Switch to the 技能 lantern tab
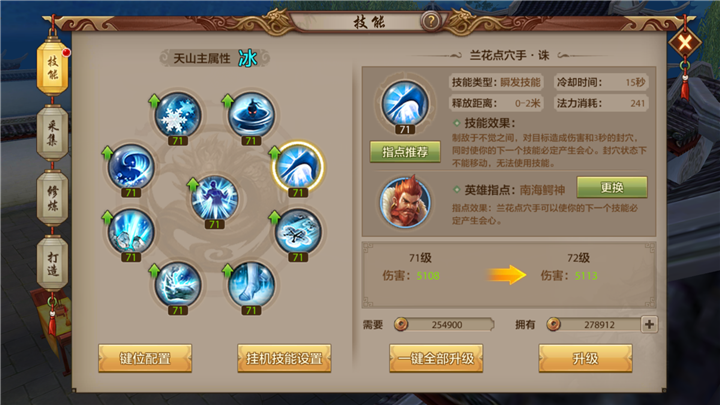Image resolution: width=720 pixels, height=405 pixels. (52, 68)
